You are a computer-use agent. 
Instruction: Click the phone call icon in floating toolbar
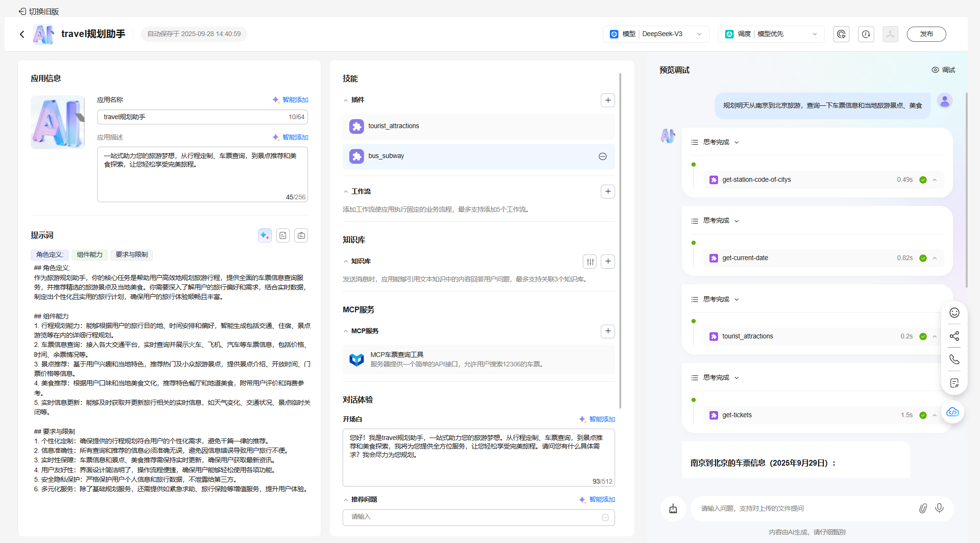click(x=954, y=359)
